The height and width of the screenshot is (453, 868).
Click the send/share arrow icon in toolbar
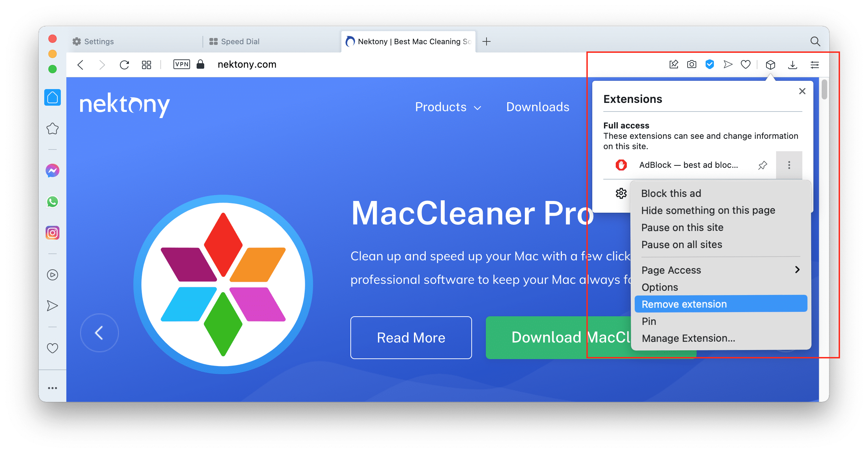[x=728, y=65]
